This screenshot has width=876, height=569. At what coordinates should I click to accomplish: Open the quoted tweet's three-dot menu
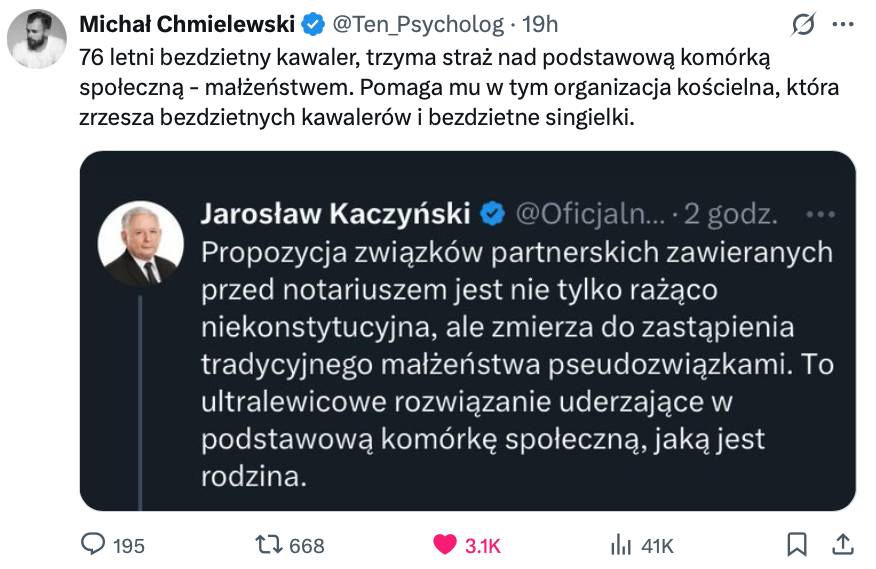(819, 214)
